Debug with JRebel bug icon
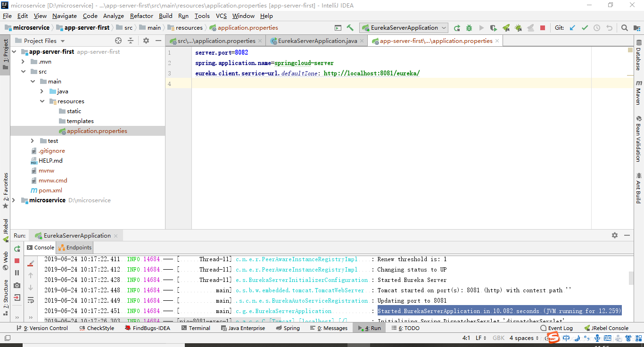 pyautogui.click(x=518, y=28)
